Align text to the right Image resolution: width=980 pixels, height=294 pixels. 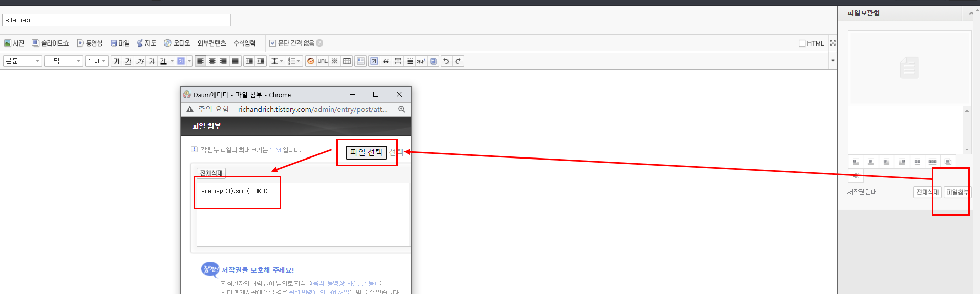coord(223,61)
